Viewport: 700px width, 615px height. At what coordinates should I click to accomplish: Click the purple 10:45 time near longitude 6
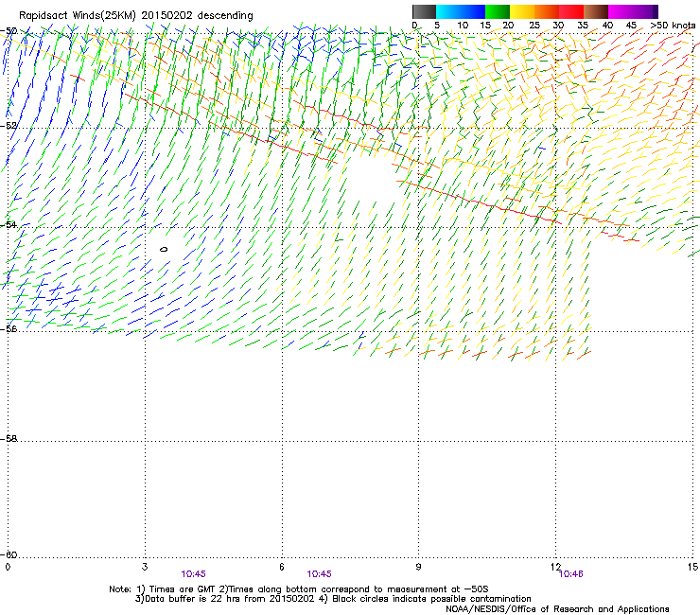point(319,574)
